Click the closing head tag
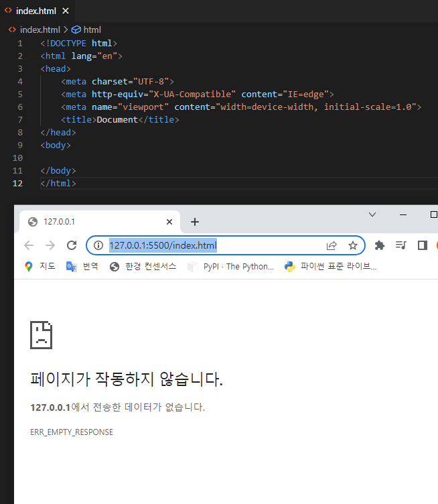438x504 pixels. tap(58, 133)
